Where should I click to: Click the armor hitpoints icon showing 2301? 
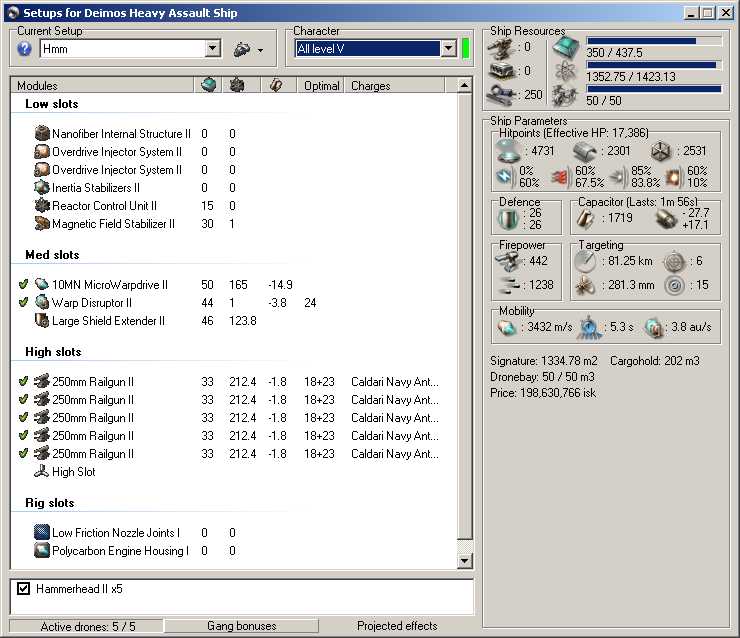coord(585,151)
